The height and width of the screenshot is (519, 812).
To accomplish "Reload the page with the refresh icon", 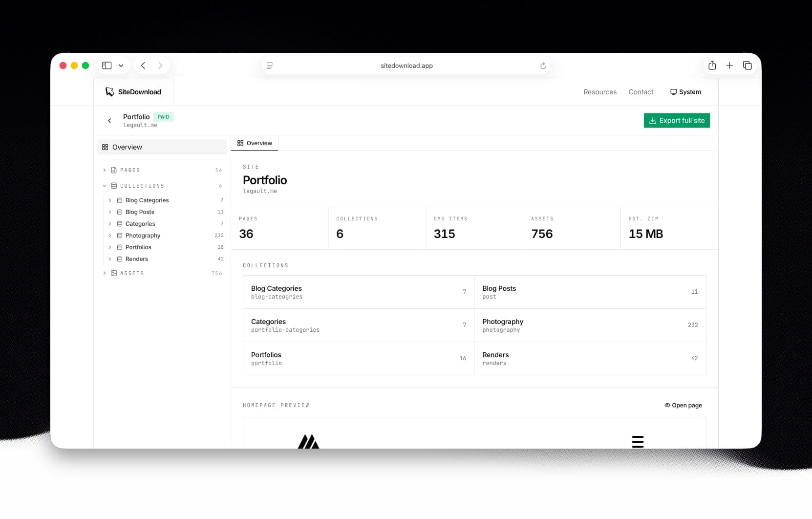I will pyautogui.click(x=543, y=65).
